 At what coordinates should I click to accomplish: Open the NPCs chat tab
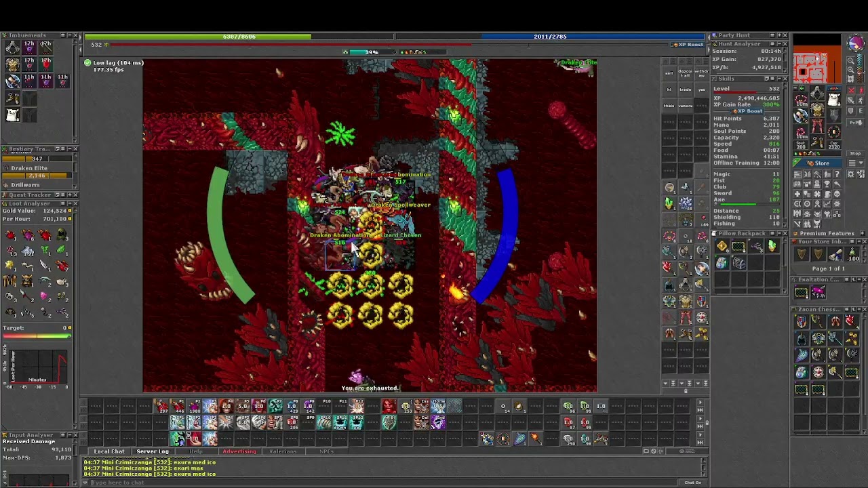pyautogui.click(x=326, y=451)
